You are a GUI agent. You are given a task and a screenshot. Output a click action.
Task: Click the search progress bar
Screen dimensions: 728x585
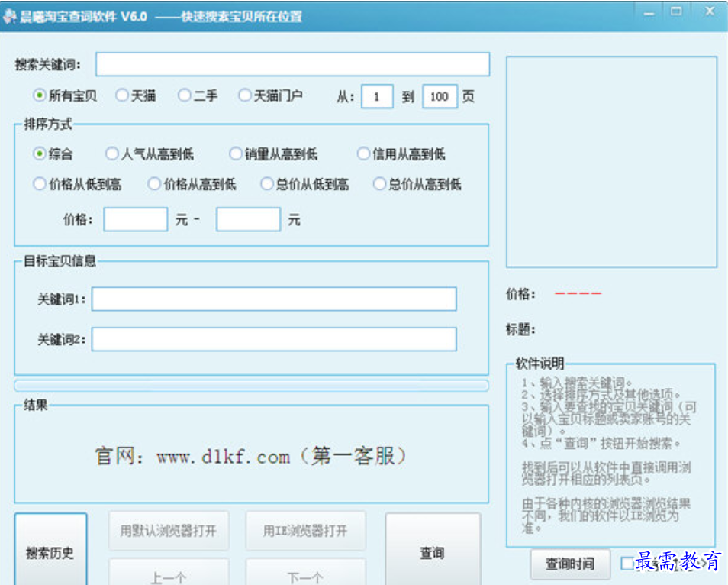[x=251, y=385]
